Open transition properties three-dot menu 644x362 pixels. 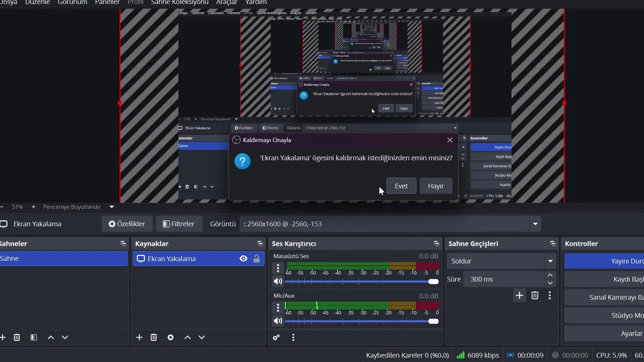549,295
